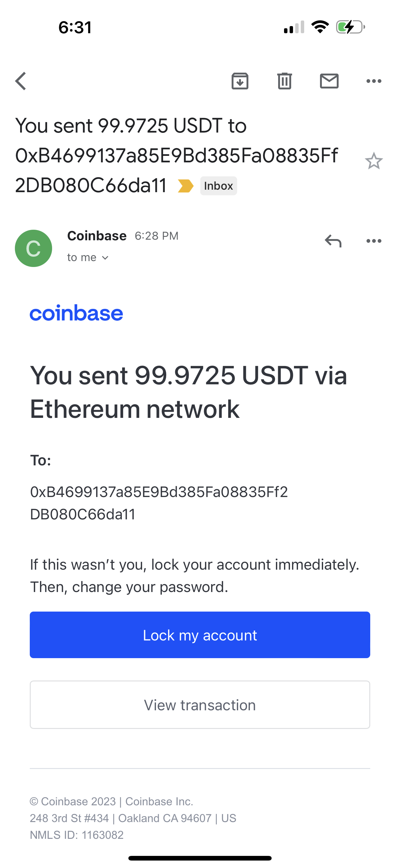Open the message-level more options menu
This screenshot has height=868, width=400.
[373, 241]
